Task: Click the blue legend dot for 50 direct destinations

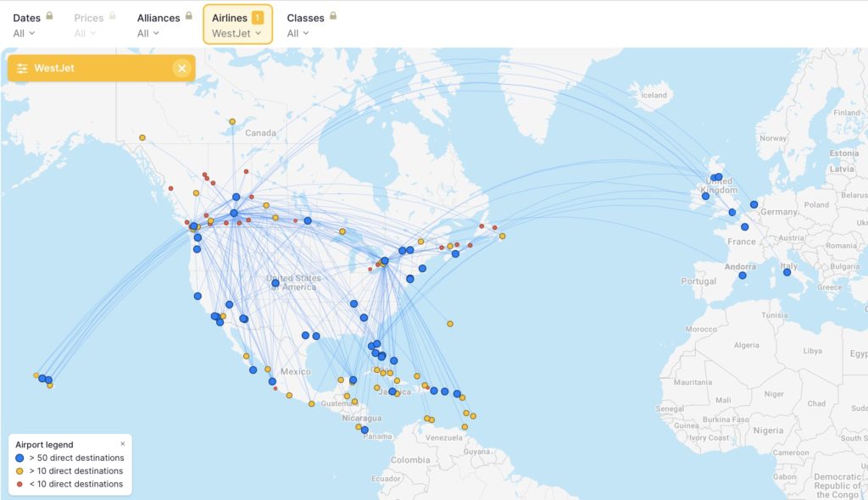Action: [x=18, y=458]
